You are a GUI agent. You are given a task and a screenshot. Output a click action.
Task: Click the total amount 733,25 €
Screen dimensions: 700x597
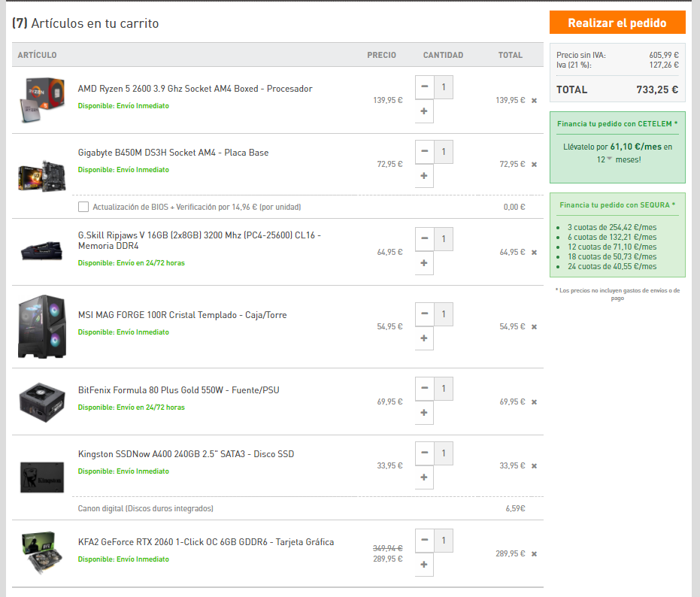(x=657, y=89)
